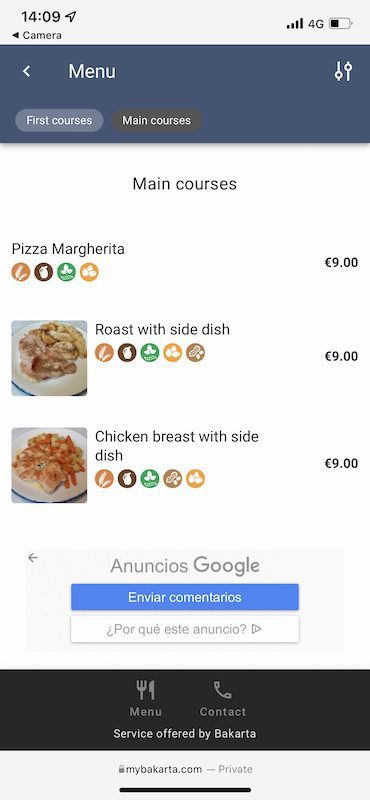
Task: Select the Main courses tab
Action: pyautogui.click(x=157, y=120)
